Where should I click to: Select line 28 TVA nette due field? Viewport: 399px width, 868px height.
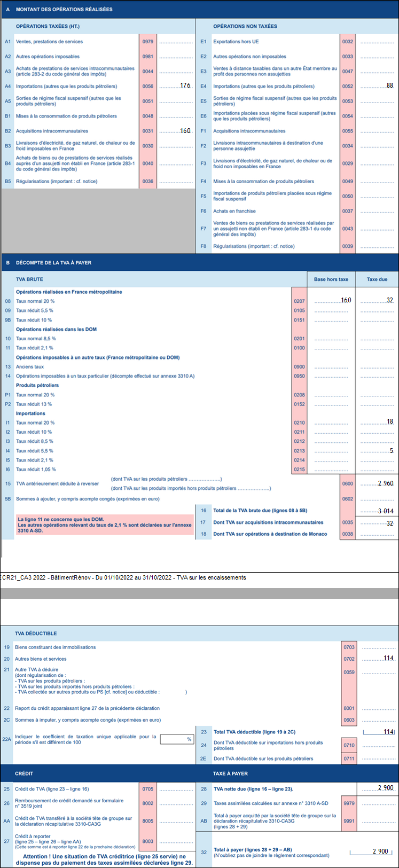click(378, 788)
